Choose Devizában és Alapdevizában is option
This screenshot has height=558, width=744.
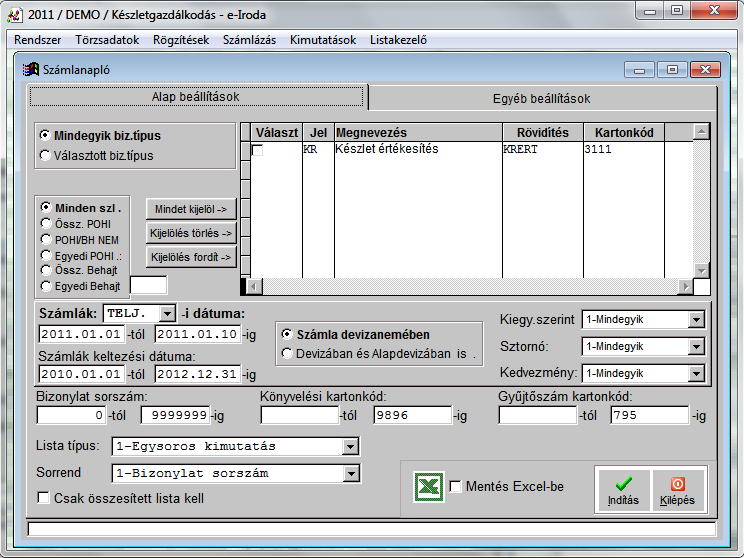point(288,353)
